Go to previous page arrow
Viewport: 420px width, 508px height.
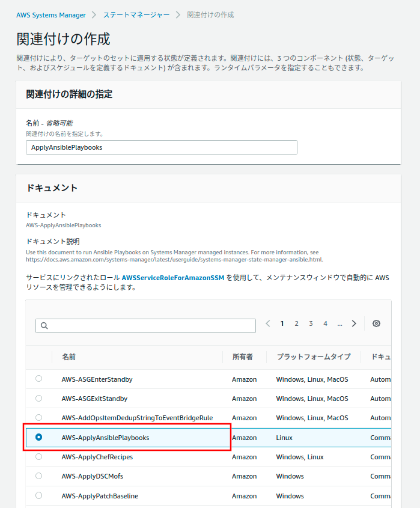(268, 323)
